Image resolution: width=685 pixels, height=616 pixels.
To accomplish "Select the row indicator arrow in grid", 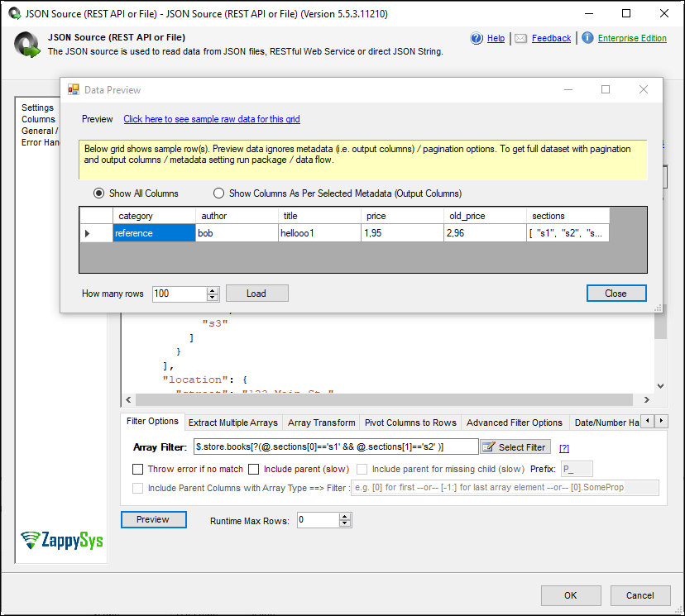I will coord(88,233).
